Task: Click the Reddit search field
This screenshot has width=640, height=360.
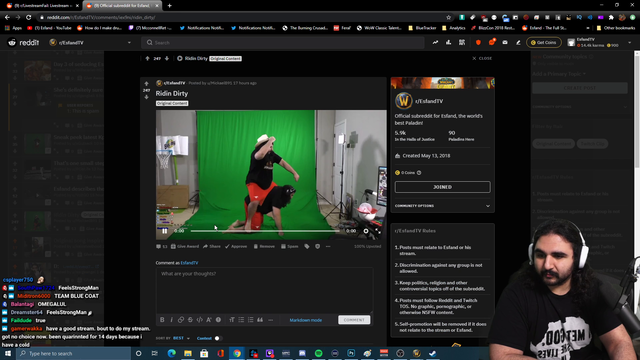Action: click(283, 42)
